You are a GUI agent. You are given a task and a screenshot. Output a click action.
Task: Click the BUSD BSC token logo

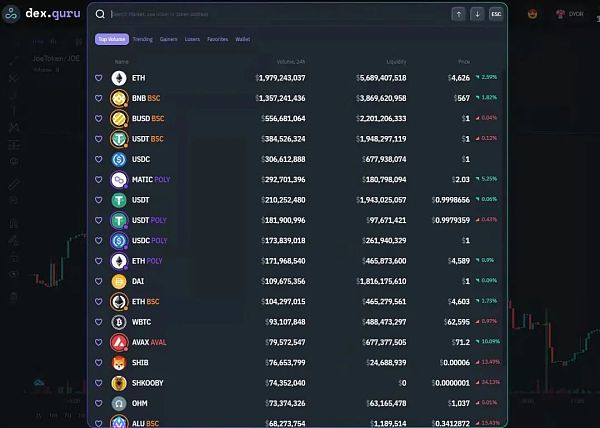point(119,119)
